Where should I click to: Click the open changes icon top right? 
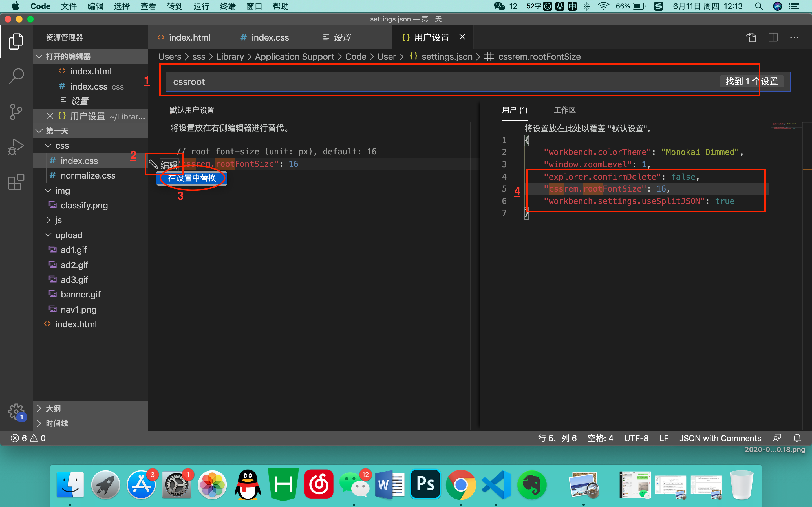click(751, 37)
